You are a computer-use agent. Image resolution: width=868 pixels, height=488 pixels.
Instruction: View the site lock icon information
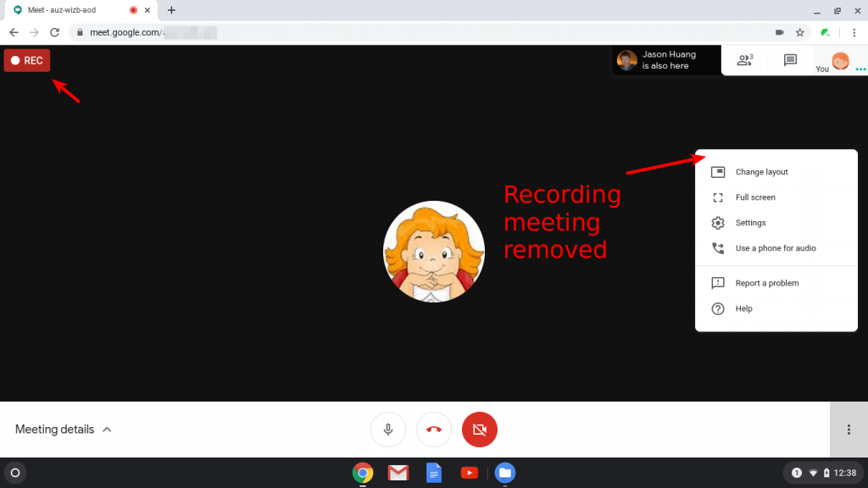coord(81,33)
